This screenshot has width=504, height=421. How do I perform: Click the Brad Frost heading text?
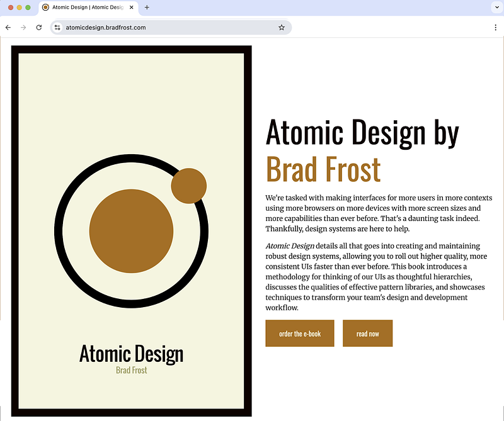coord(323,169)
